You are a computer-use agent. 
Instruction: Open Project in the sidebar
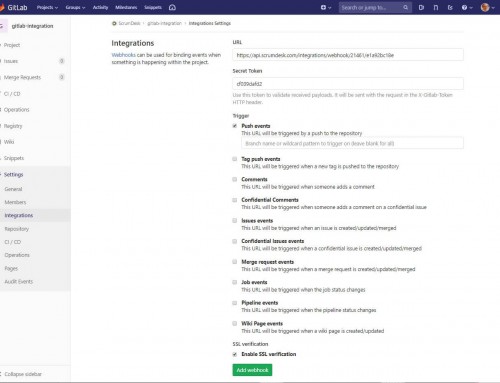click(12, 45)
